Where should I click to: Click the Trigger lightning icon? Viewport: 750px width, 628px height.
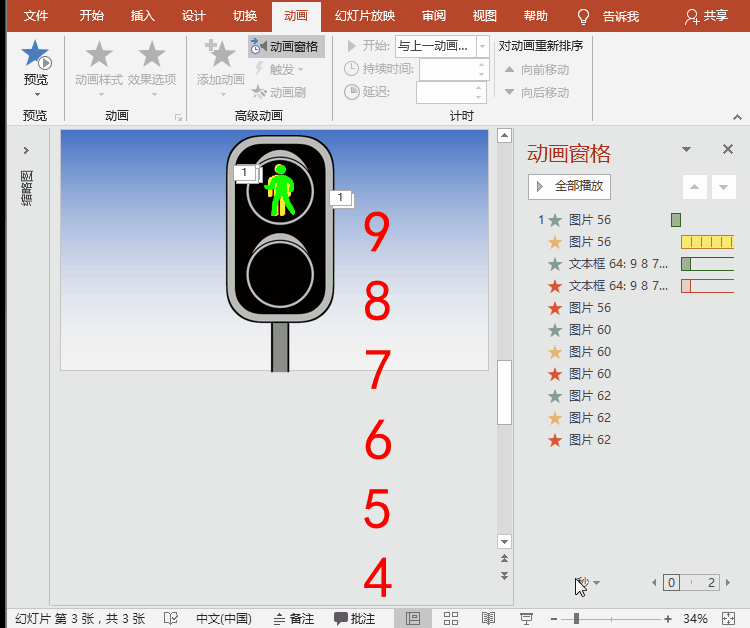259,69
